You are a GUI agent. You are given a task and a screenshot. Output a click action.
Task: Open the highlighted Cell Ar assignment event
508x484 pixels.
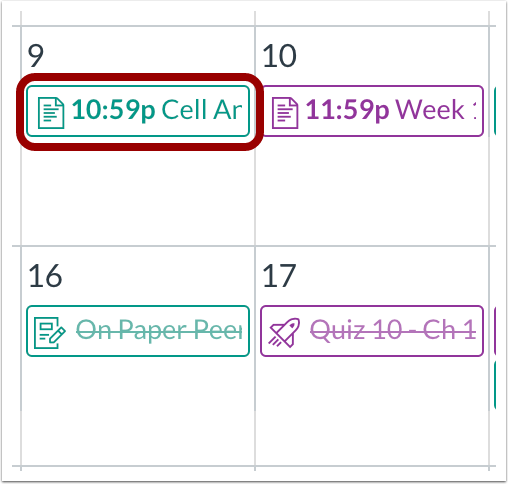[x=138, y=111]
